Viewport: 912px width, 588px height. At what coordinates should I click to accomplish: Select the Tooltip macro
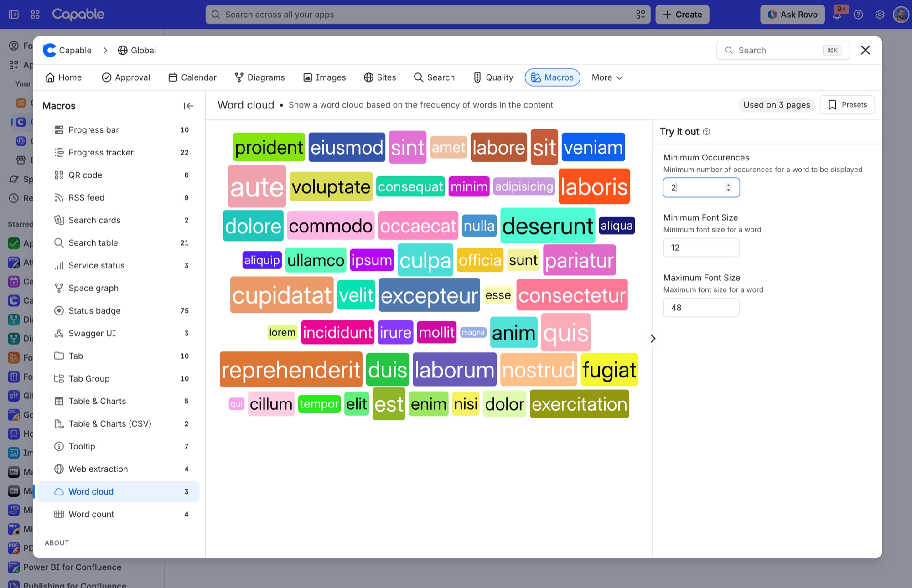pos(119,446)
